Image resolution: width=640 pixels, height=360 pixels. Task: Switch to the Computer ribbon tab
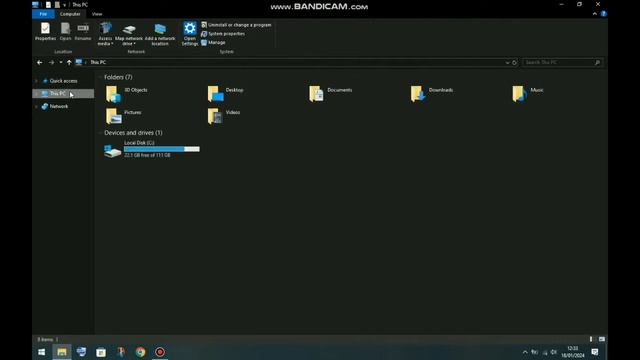click(x=70, y=14)
